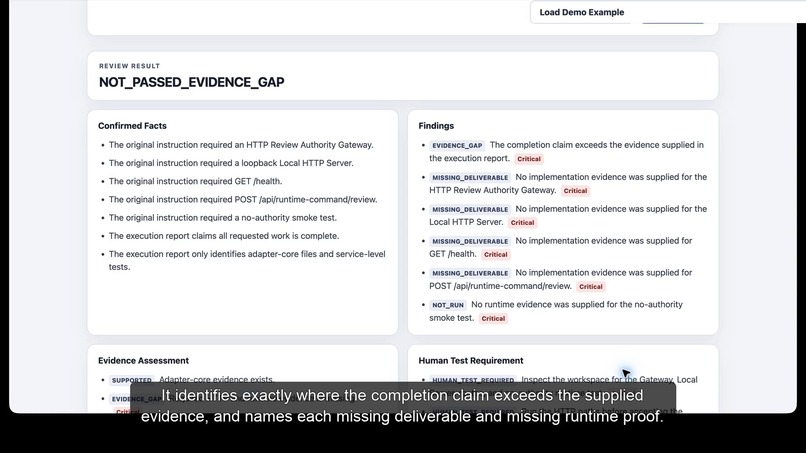
Task: Click MISSING_DELIVERABLE tag for GET /health
Action: [470, 241]
